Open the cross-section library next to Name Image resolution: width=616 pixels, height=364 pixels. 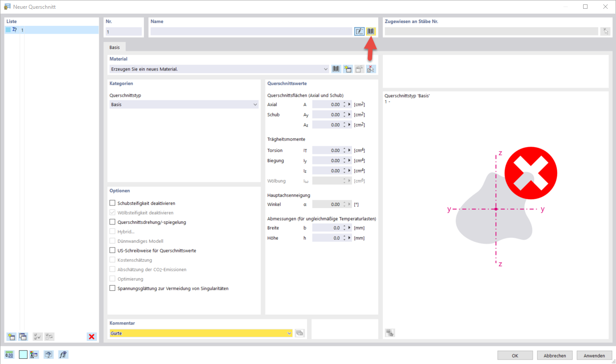(371, 31)
